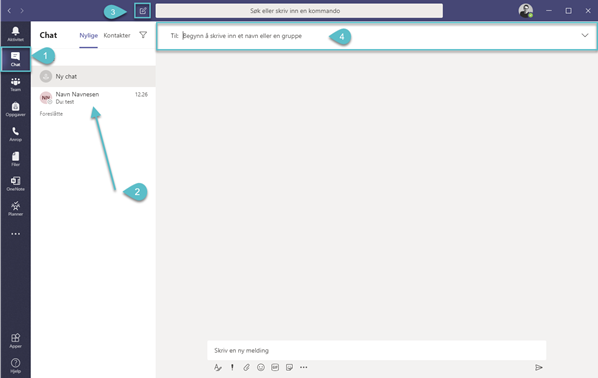Viewport: 598px width, 378px height.
Task: Open the Aktivitet bell icon
Action: tap(15, 34)
